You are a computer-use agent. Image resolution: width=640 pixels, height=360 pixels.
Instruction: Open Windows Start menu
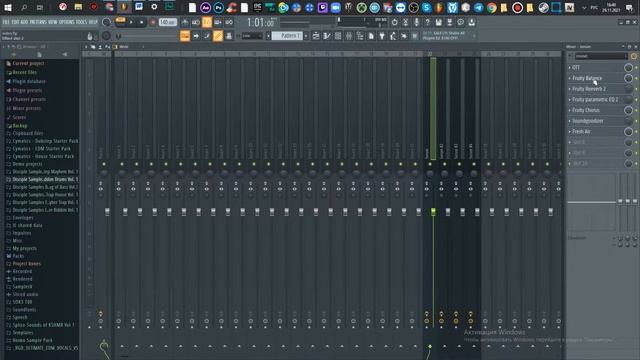pos(8,7)
